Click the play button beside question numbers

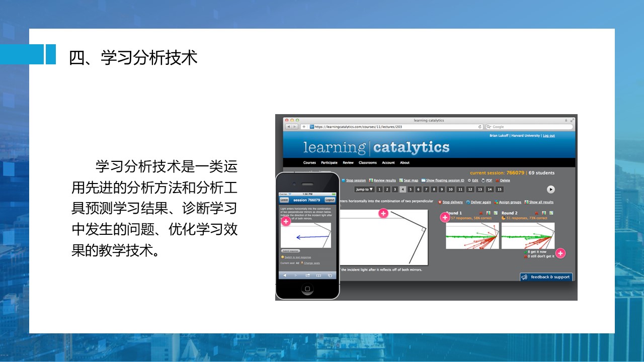[x=551, y=190]
